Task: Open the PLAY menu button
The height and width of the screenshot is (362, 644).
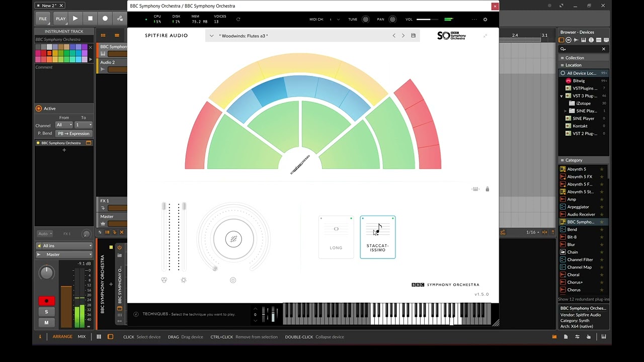Action: 60,19
